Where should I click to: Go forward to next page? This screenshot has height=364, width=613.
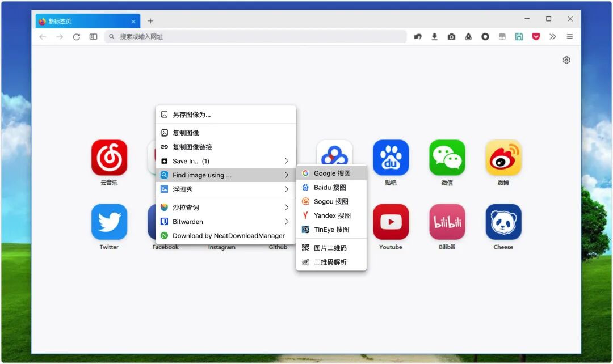click(x=60, y=37)
